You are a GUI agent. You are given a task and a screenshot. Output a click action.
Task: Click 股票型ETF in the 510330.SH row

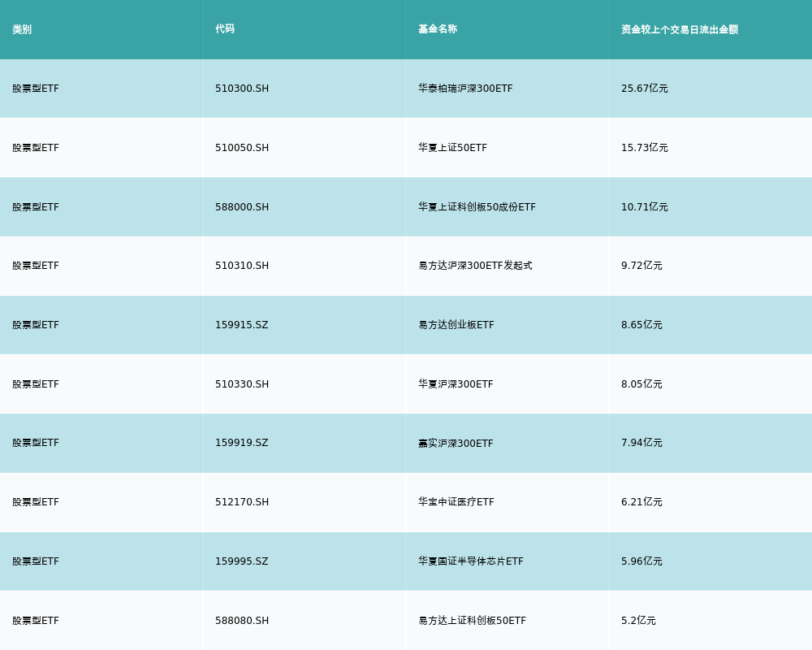pyautogui.click(x=36, y=384)
